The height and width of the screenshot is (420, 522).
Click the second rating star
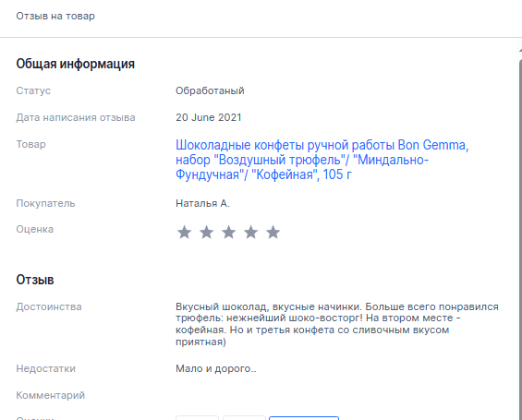point(206,232)
